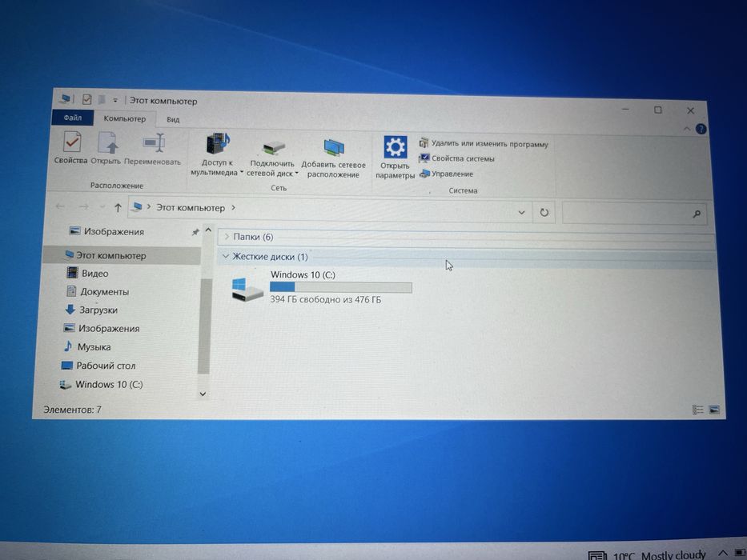Image resolution: width=747 pixels, height=560 pixels.
Task: Go back with the back arrow
Action: tap(60, 206)
